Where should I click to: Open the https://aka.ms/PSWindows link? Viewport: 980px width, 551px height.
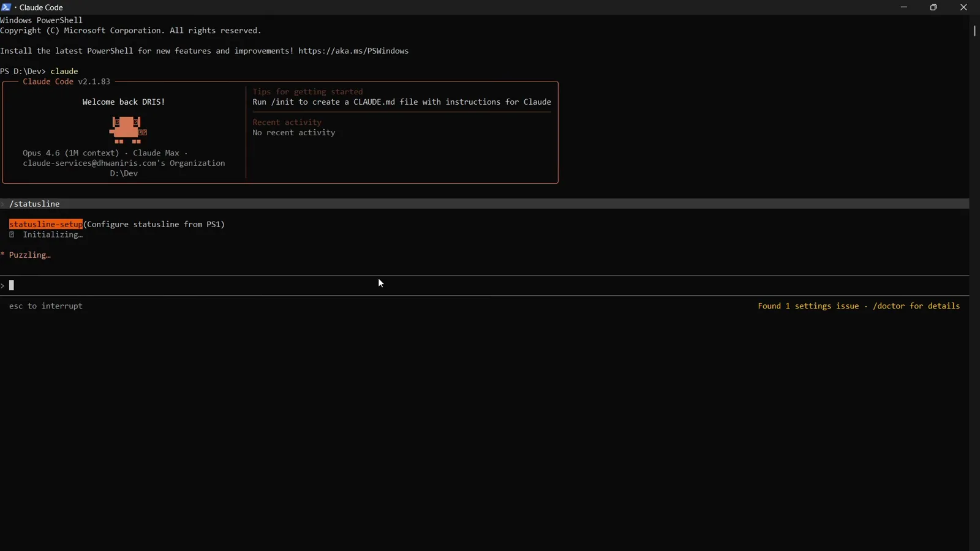pyautogui.click(x=353, y=51)
